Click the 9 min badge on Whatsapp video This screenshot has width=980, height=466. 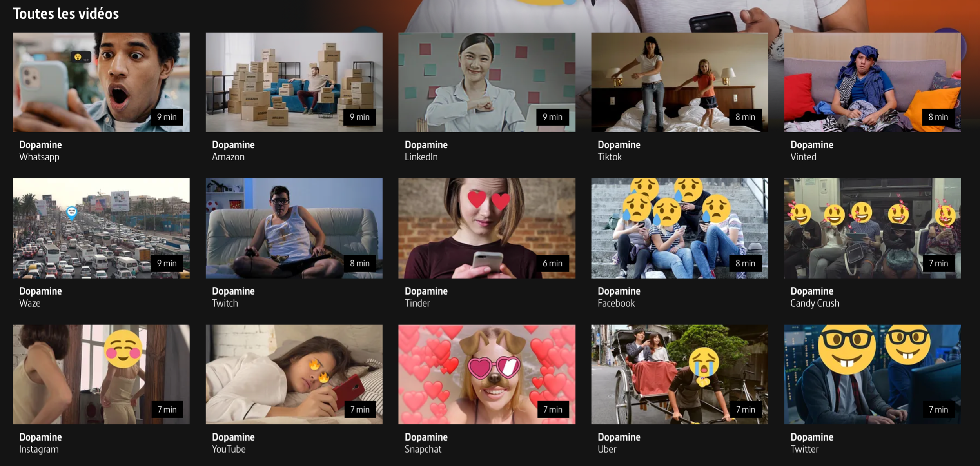(x=167, y=117)
